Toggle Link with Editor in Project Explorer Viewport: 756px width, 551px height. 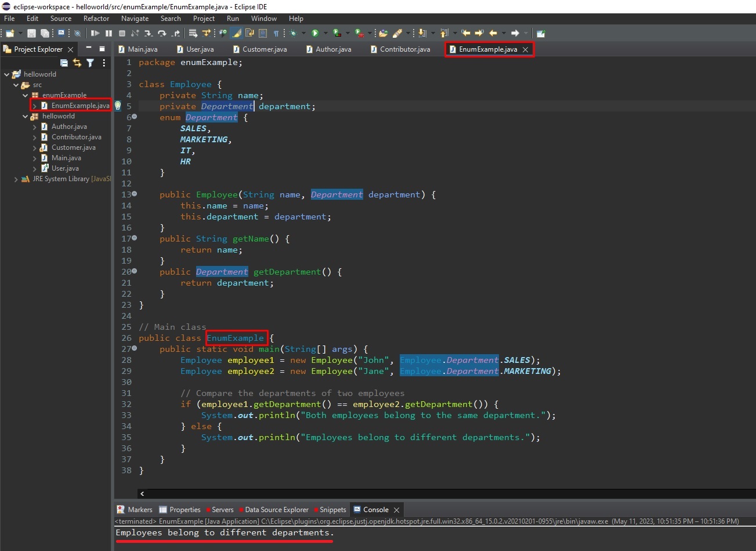(x=77, y=63)
